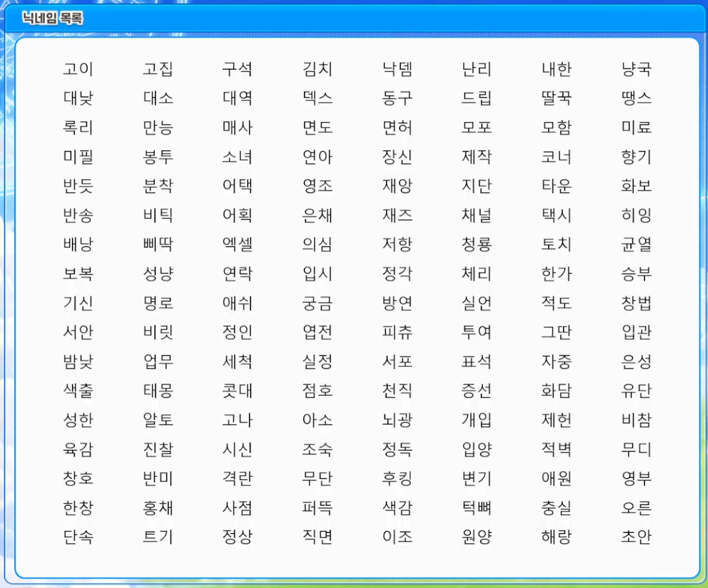Click the nickname 은성

pyautogui.click(x=637, y=361)
